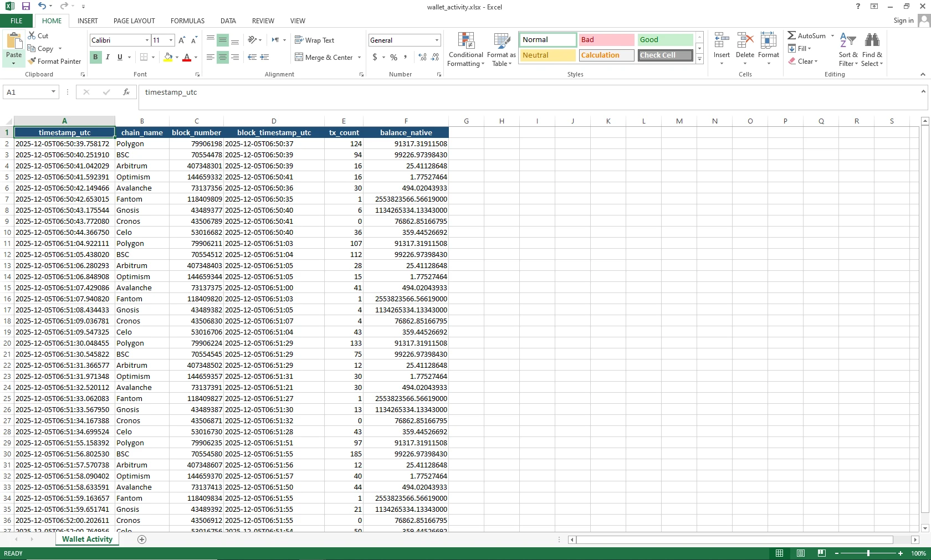Click the Increase Font Size icon
The image size is (931, 560).
tap(182, 40)
